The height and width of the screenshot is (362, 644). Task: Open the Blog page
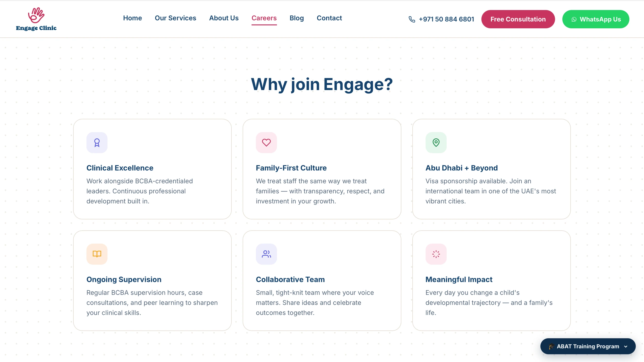296,18
